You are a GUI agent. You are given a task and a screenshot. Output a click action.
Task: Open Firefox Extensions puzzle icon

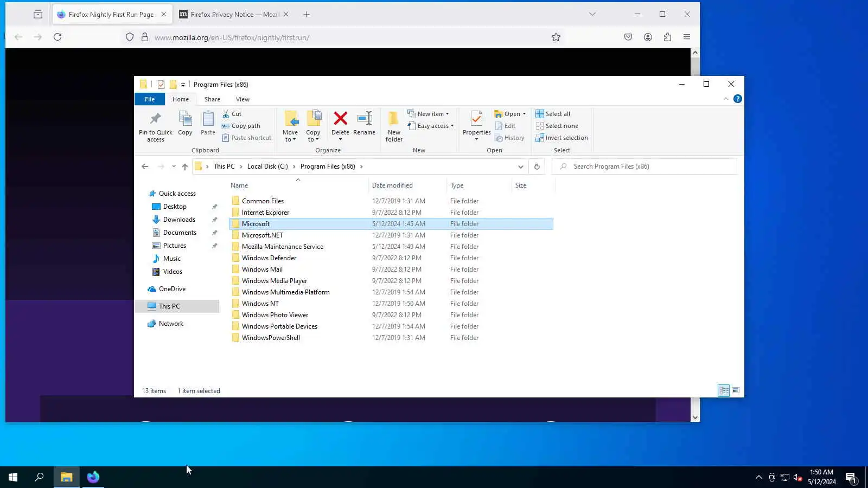(x=667, y=37)
